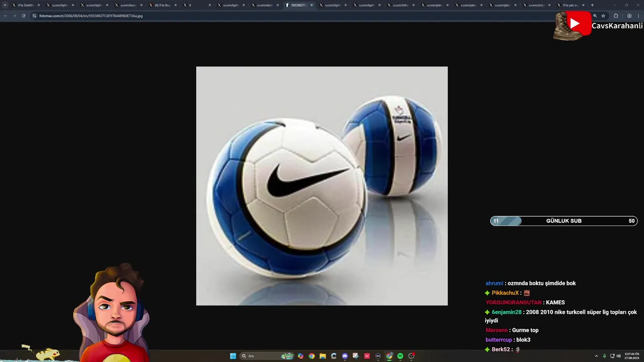This screenshot has height=362, width=644.
Task: Open Google Chrome from the taskbar
Action: 311,356
